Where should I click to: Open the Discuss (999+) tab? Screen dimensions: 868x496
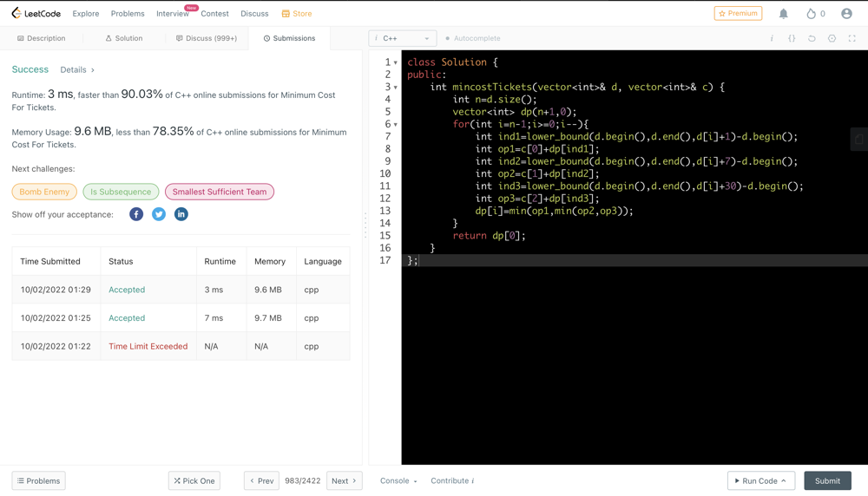(x=206, y=38)
